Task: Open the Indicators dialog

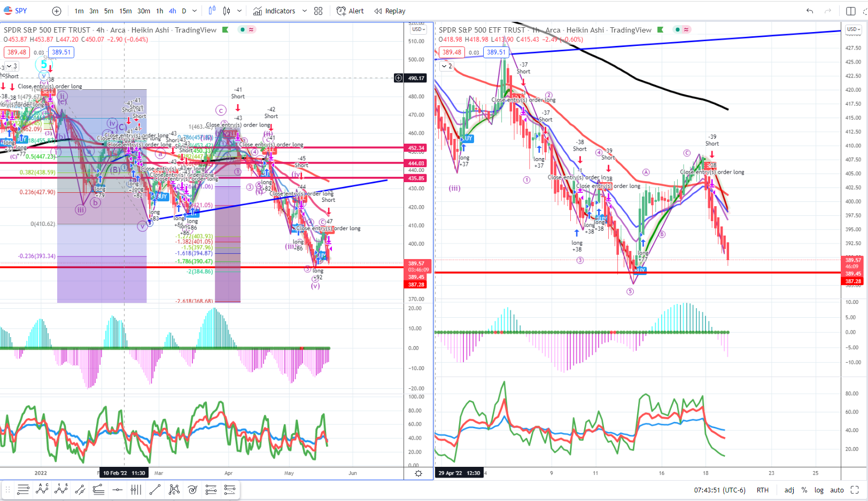Action: (x=274, y=11)
